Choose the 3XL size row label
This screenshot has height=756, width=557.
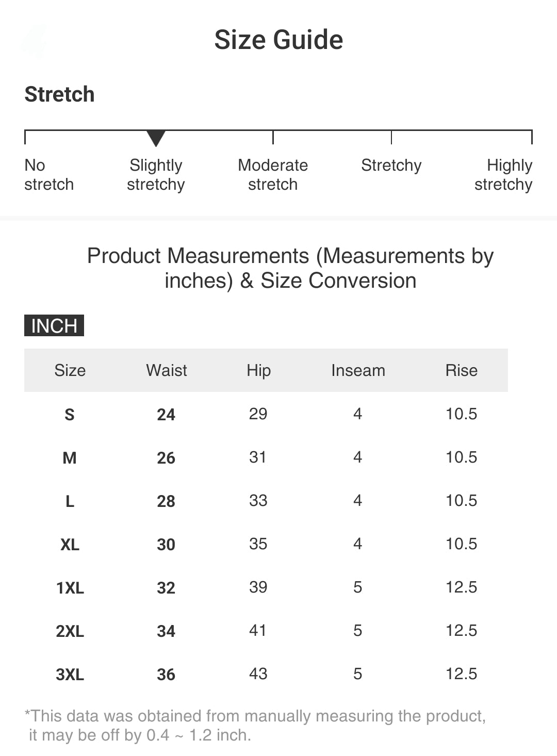[70, 675]
